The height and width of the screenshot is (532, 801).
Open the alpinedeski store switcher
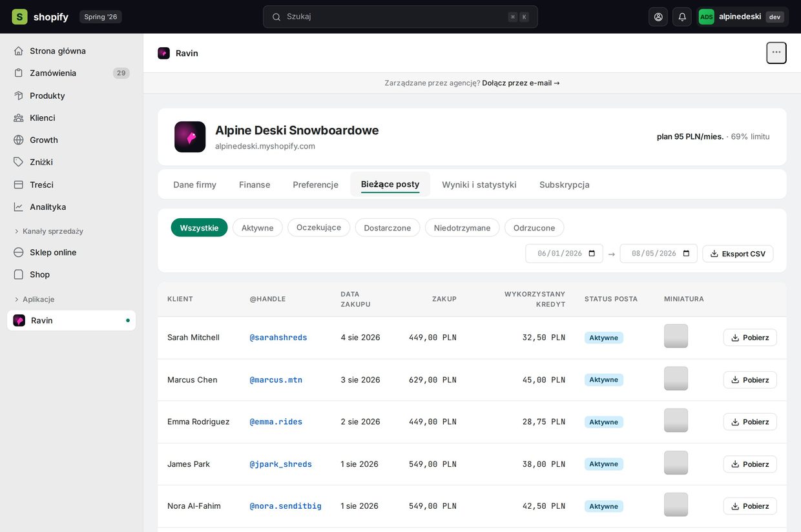tap(744, 17)
